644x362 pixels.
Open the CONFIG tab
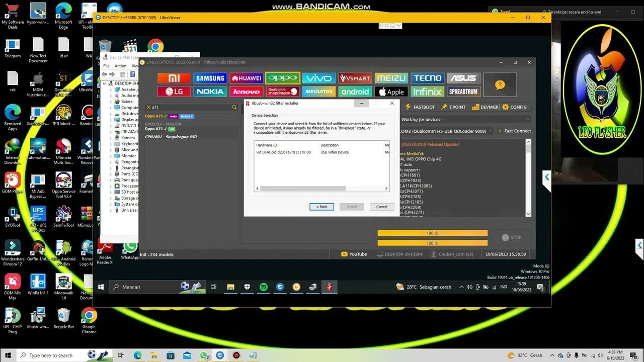514,107
